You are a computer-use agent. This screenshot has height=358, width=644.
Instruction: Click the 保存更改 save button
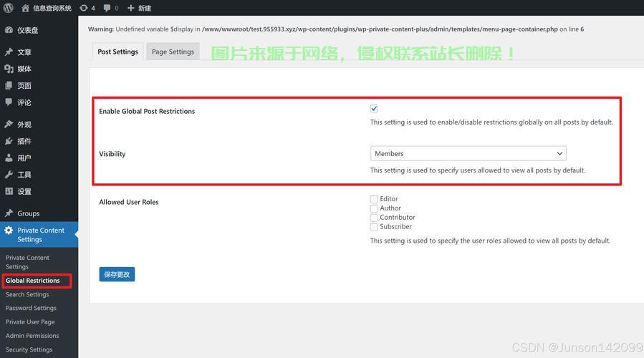point(117,274)
